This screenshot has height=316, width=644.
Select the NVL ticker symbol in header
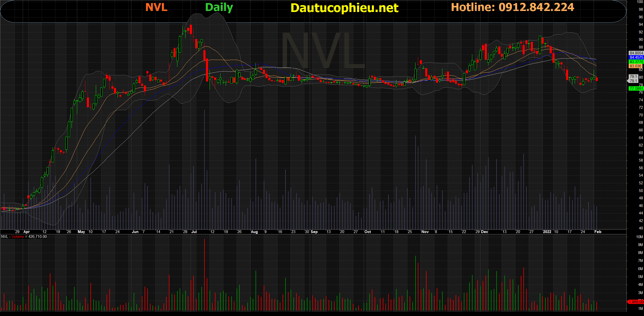pos(156,7)
